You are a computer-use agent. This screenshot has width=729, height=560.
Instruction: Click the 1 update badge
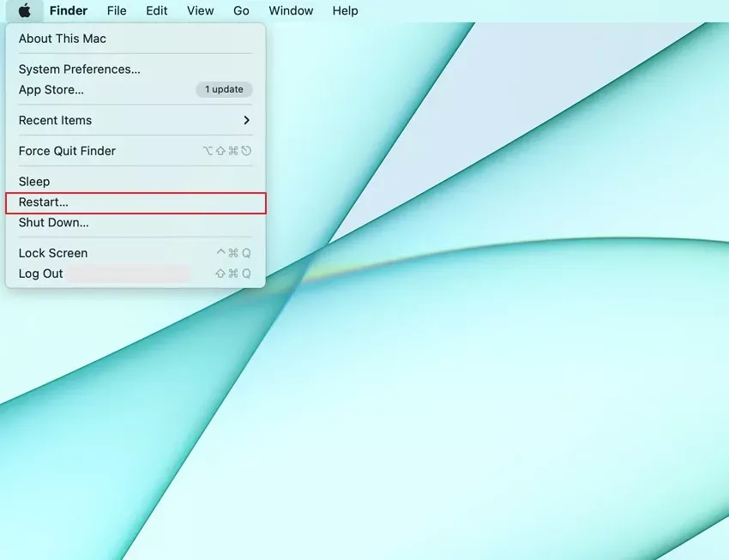point(224,89)
